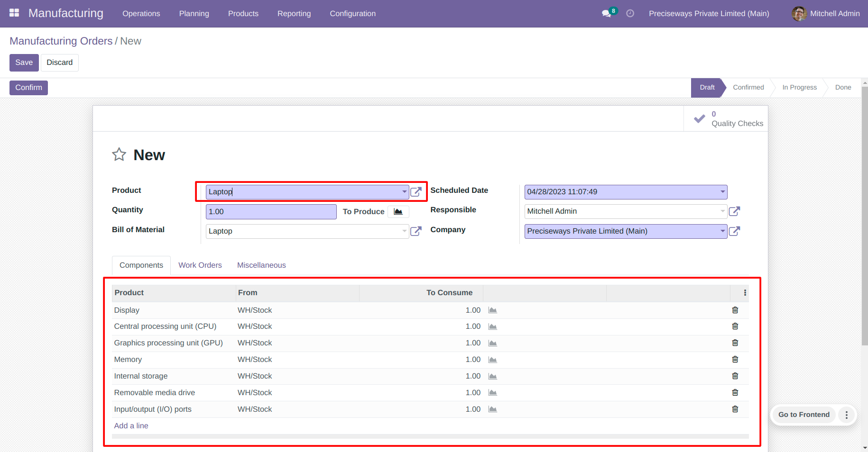868x452 pixels.
Task: Open the apps grid home menu
Action: pos(14,13)
